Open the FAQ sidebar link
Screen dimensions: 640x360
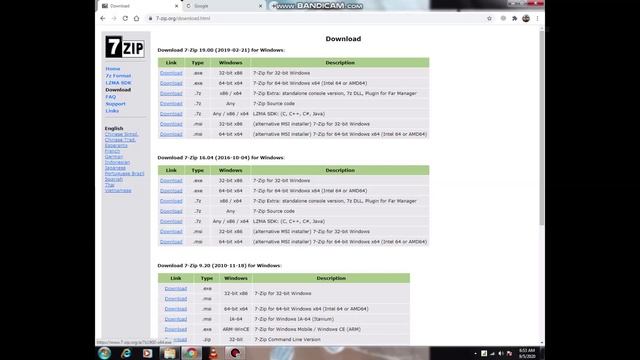click(111, 97)
